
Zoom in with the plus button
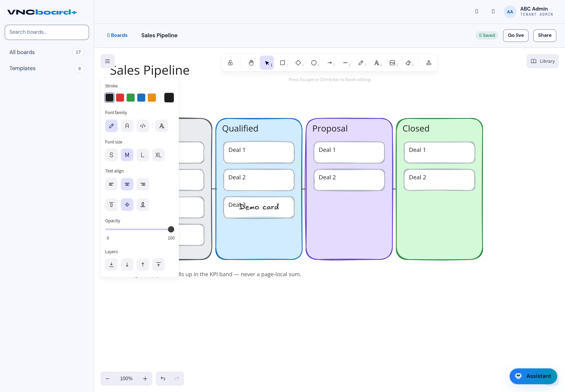(x=145, y=378)
